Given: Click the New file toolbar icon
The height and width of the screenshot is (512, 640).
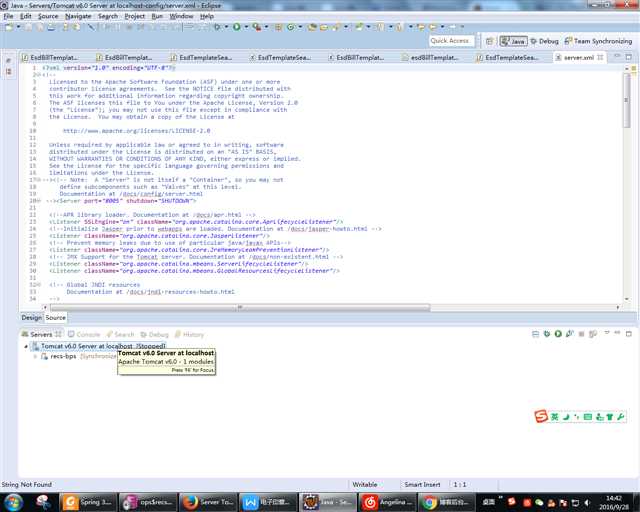Looking at the screenshot, I should click(x=9, y=27).
